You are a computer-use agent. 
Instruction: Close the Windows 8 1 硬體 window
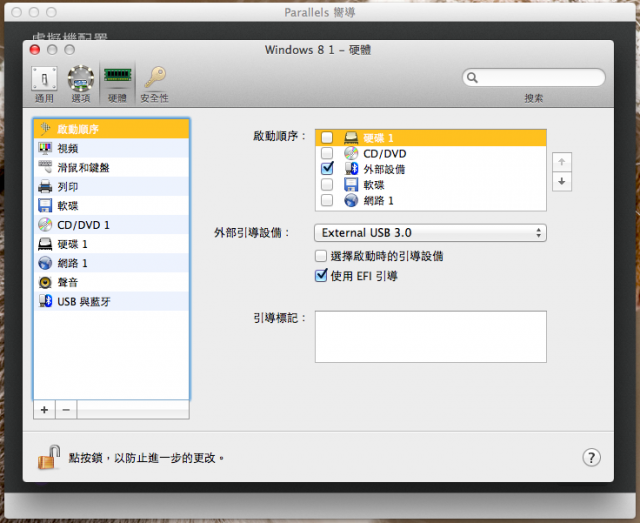pyautogui.click(x=35, y=50)
